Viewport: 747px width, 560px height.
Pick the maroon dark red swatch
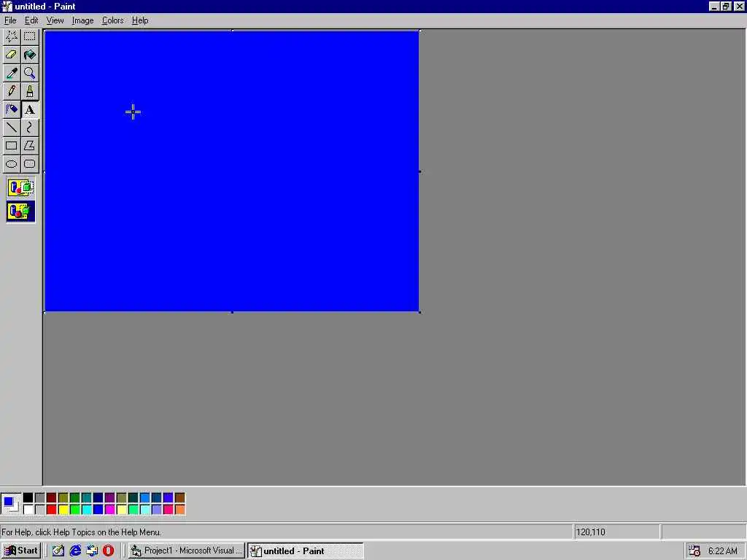pyautogui.click(x=52, y=497)
